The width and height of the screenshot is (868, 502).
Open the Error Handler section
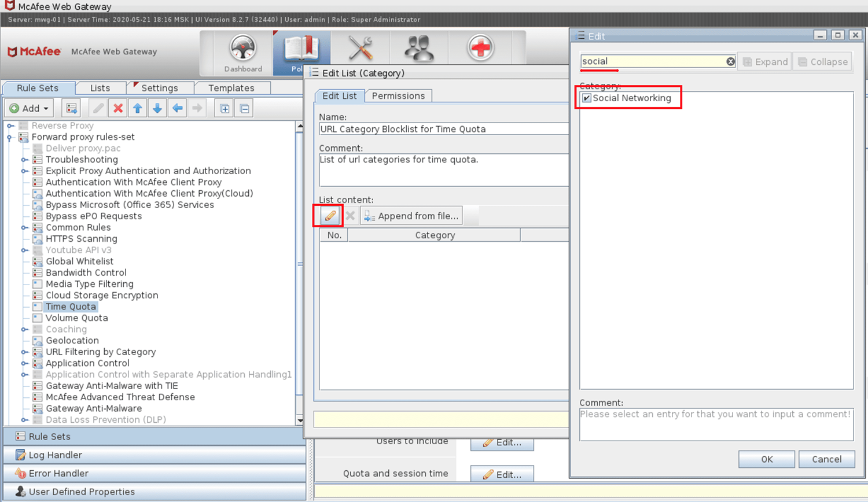[155, 474]
